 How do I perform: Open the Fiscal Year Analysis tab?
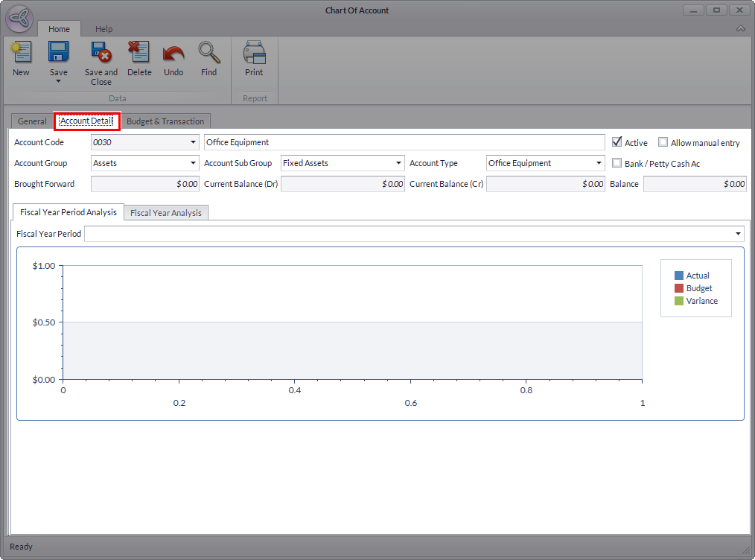166,213
